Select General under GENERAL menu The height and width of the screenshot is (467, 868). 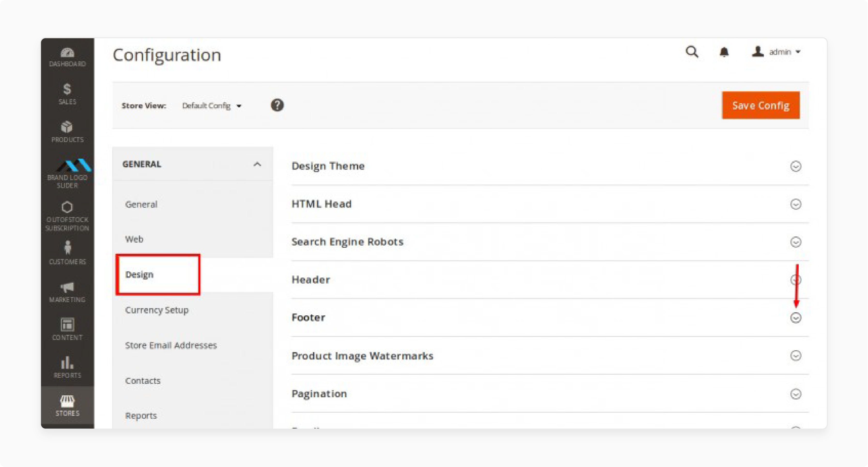click(141, 204)
